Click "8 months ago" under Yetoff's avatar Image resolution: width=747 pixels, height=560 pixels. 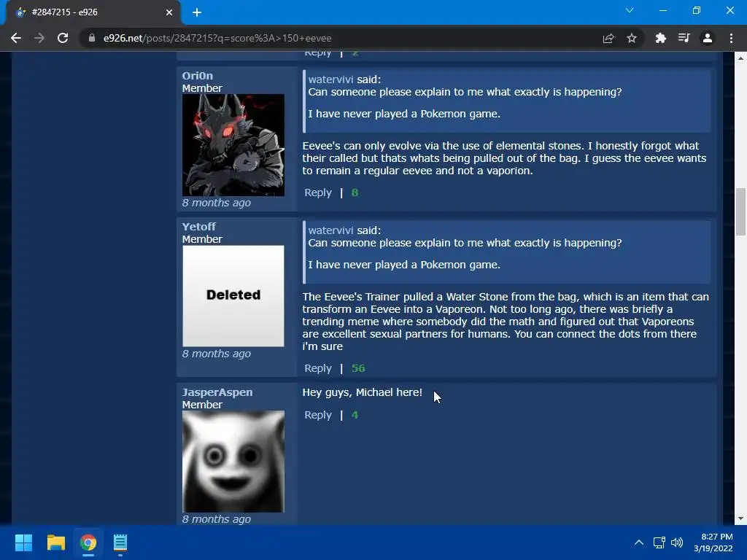pyautogui.click(x=216, y=354)
